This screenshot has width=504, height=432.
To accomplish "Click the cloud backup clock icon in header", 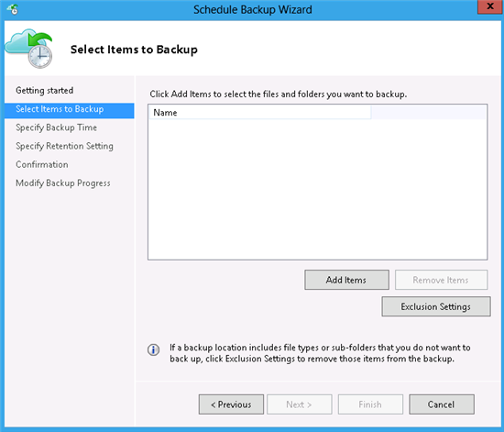I will click(x=29, y=49).
